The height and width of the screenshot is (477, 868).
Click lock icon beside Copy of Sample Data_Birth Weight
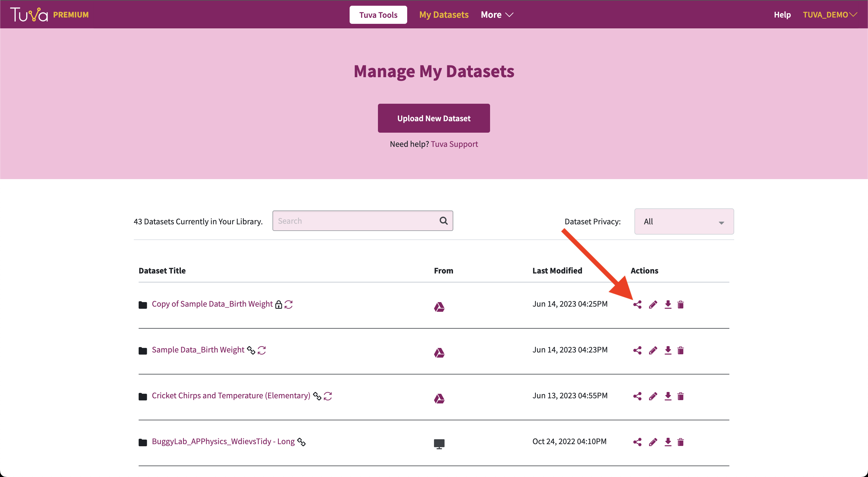point(278,305)
